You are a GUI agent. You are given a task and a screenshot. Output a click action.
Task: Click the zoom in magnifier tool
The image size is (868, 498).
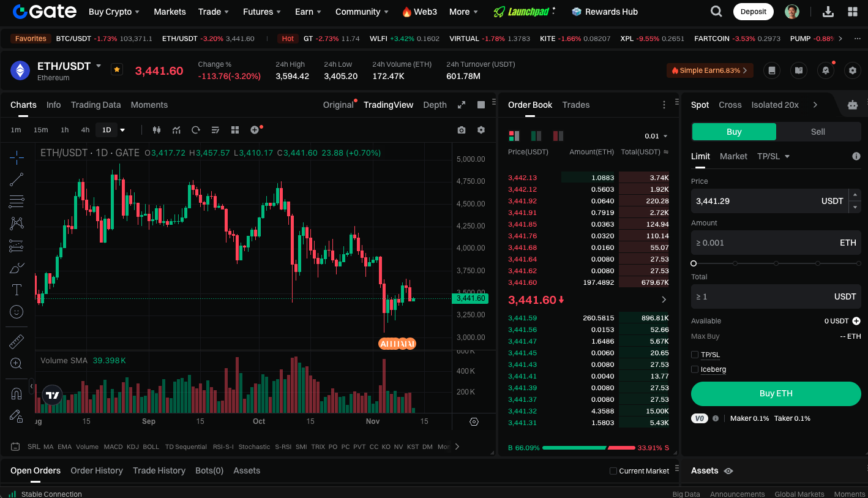click(17, 364)
